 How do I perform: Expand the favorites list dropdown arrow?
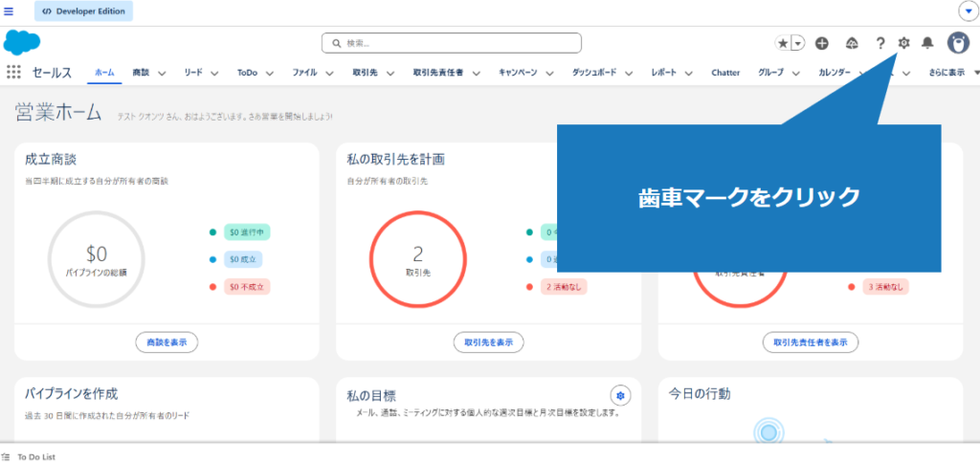(797, 43)
